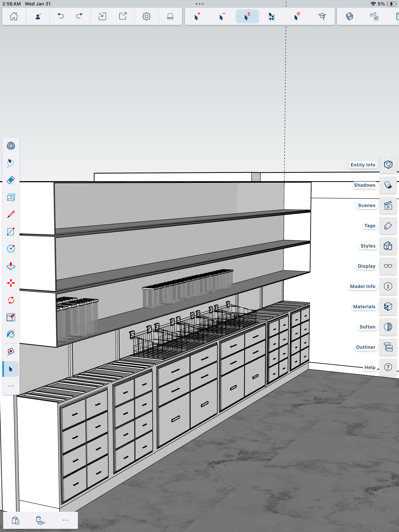This screenshot has height=532, width=399.
Task: Open the Outliner panel
Action: pyautogui.click(x=388, y=347)
